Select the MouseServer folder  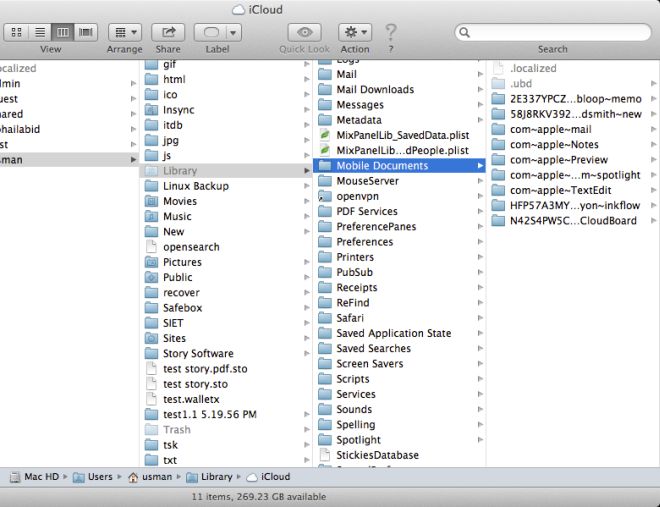(x=399, y=181)
